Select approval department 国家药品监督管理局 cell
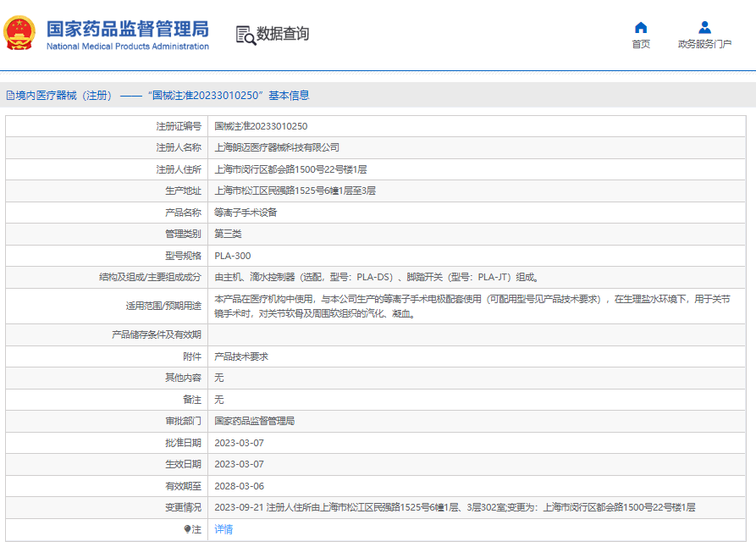The width and height of the screenshot is (756, 547). tap(255, 421)
